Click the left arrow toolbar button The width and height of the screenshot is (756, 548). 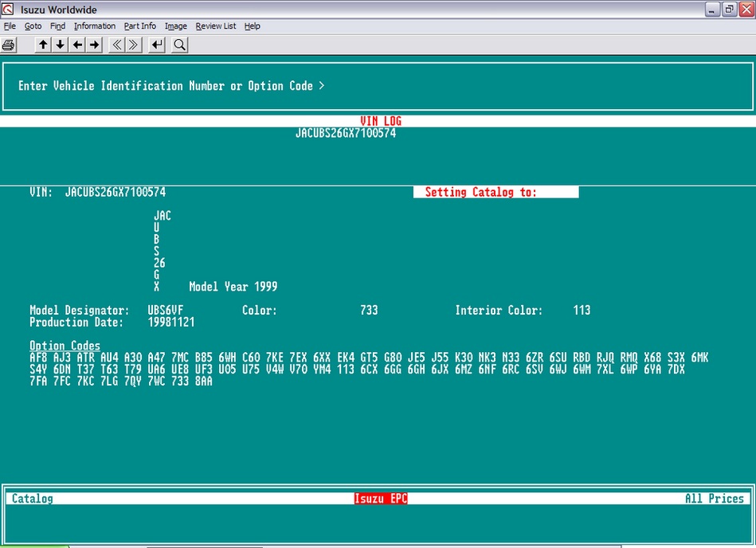[77, 45]
